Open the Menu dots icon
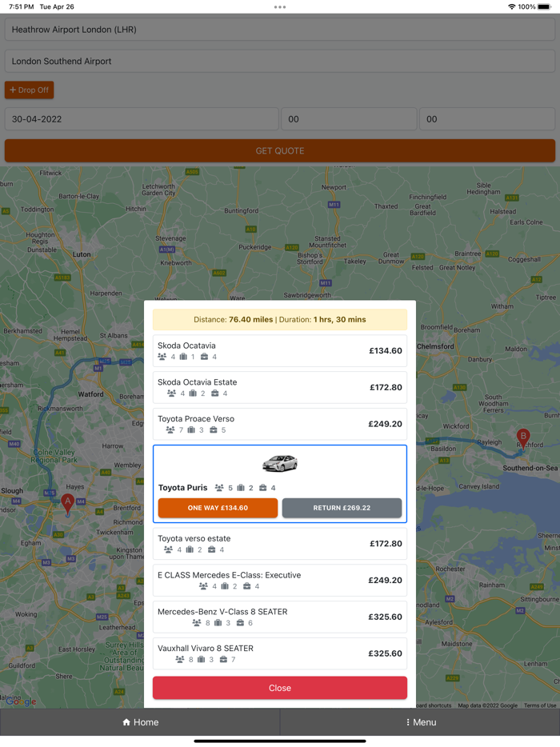This screenshot has height=747, width=560. coord(408,722)
